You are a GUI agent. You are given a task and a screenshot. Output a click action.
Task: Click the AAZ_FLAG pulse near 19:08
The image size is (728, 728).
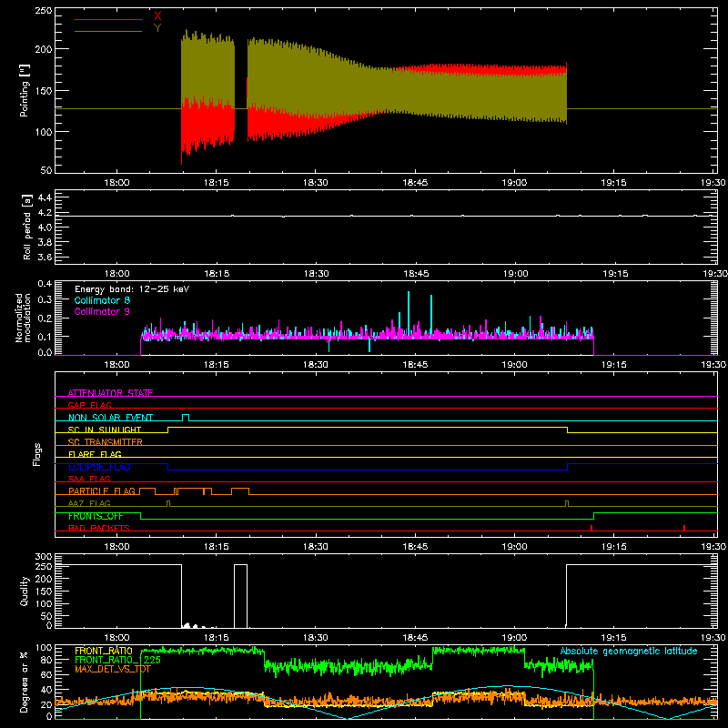pos(567,504)
